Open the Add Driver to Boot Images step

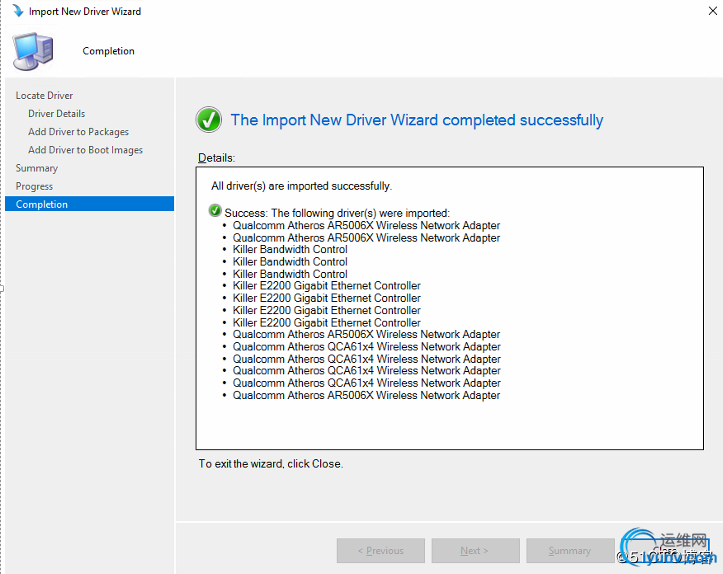85,150
